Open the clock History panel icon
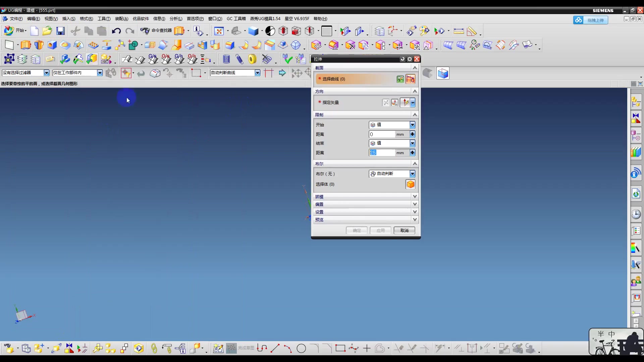Screen dimensions: 644x362 tap(636, 214)
